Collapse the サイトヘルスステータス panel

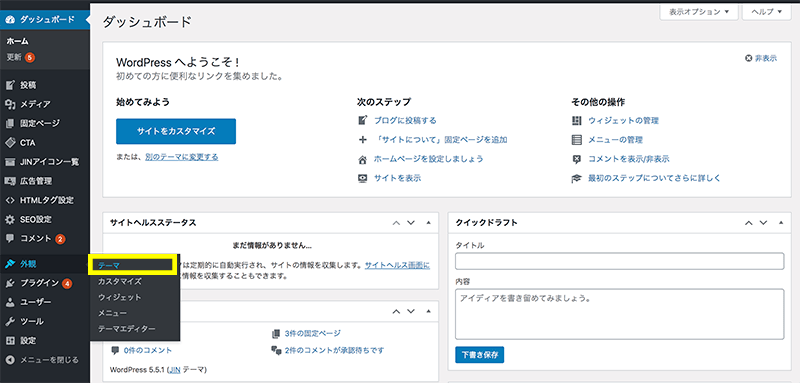click(428, 223)
